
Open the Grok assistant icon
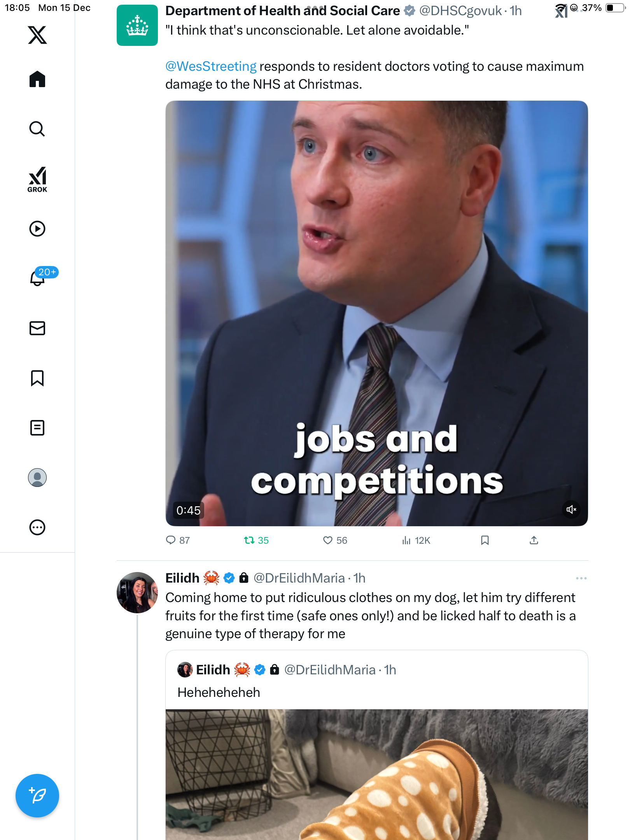coord(37,179)
